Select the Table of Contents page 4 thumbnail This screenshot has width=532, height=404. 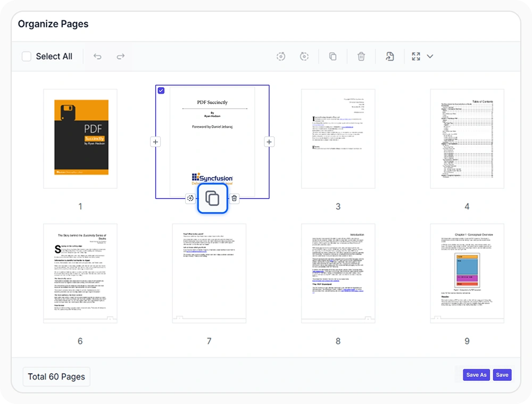(x=467, y=139)
